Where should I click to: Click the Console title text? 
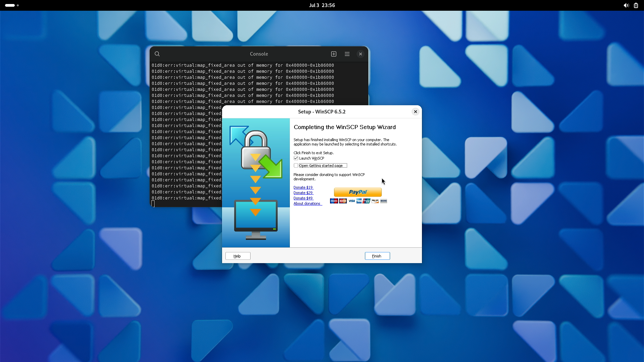pyautogui.click(x=259, y=54)
